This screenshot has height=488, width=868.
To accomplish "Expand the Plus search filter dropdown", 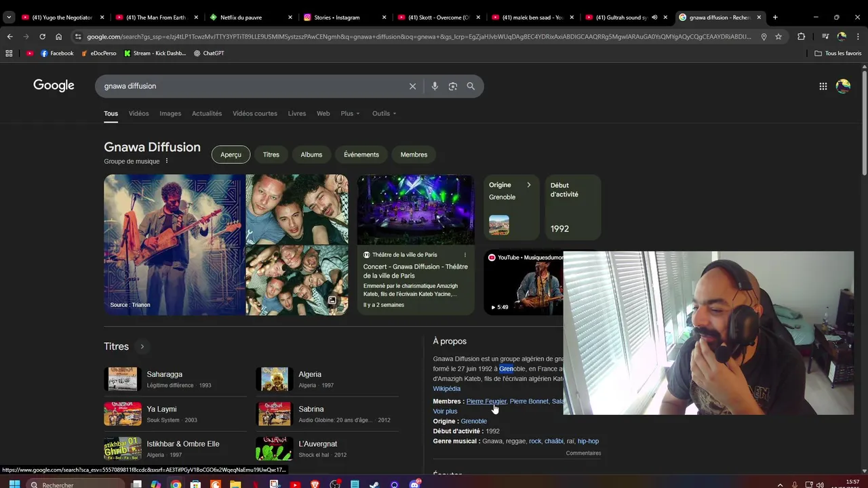I will (351, 113).
